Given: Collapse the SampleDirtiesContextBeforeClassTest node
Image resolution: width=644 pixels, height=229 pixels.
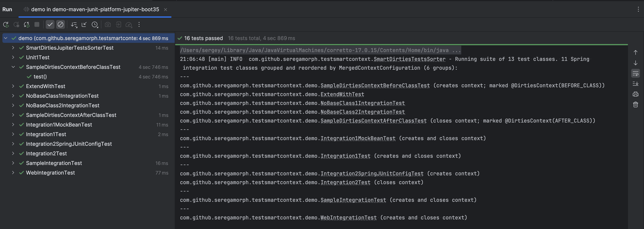Looking at the screenshot, I should tap(13, 67).
